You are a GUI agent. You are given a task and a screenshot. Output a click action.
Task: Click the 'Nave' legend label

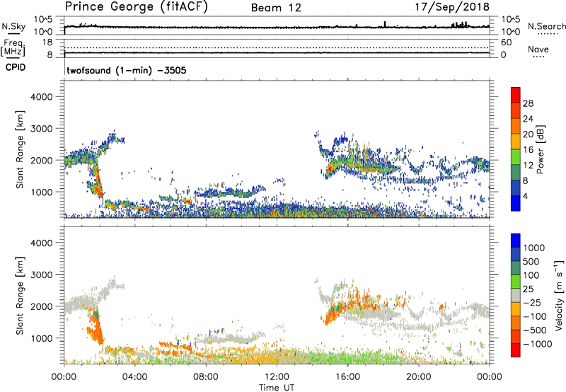tap(538, 49)
